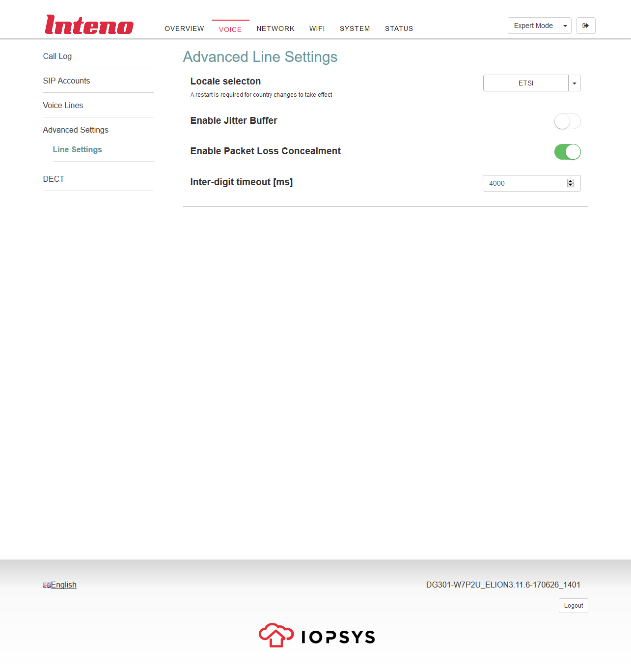This screenshot has height=672, width=631.
Task: Open the Overview tab
Action: tap(184, 28)
